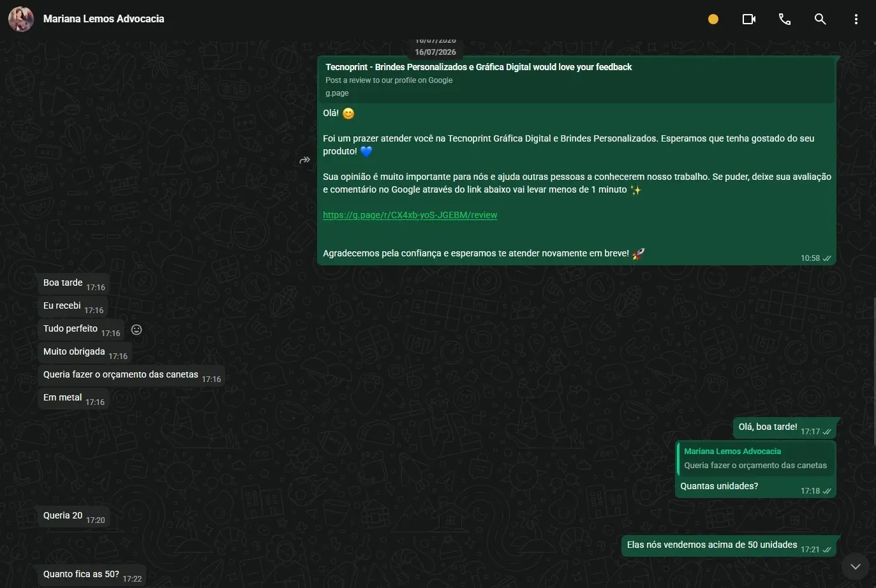React to "Tudo perfeito" with emoji
876x588 pixels.
coord(137,330)
